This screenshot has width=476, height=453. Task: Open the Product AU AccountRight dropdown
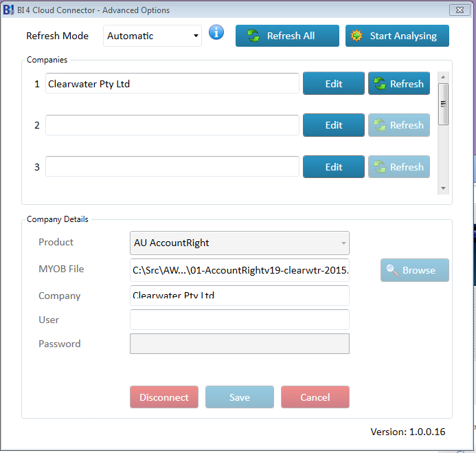(x=240, y=243)
